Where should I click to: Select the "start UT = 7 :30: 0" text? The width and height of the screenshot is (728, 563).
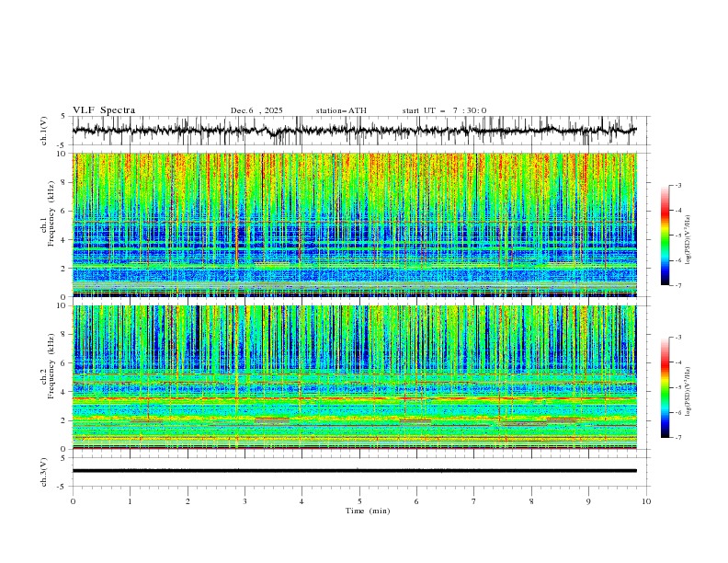coord(444,110)
